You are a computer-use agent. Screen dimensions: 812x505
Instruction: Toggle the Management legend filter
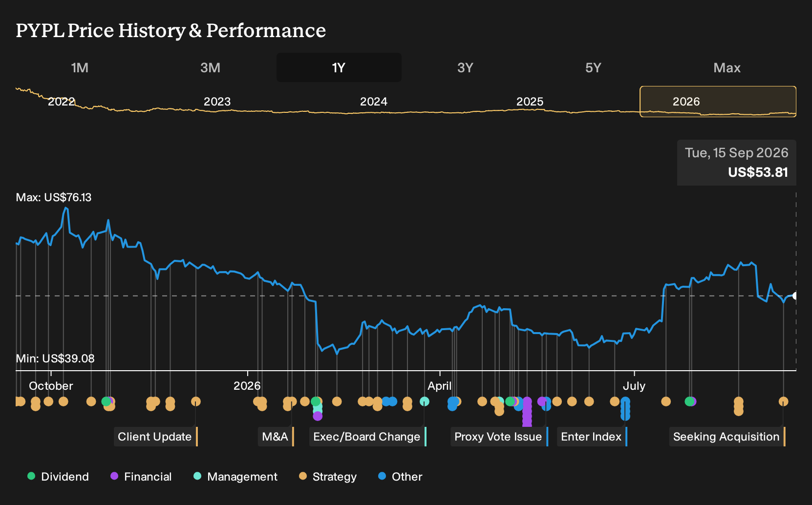coord(235,476)
